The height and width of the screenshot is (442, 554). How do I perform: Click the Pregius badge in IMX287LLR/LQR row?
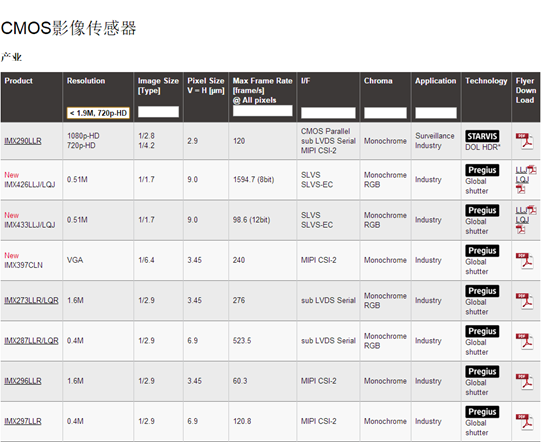tap(482, 331)
